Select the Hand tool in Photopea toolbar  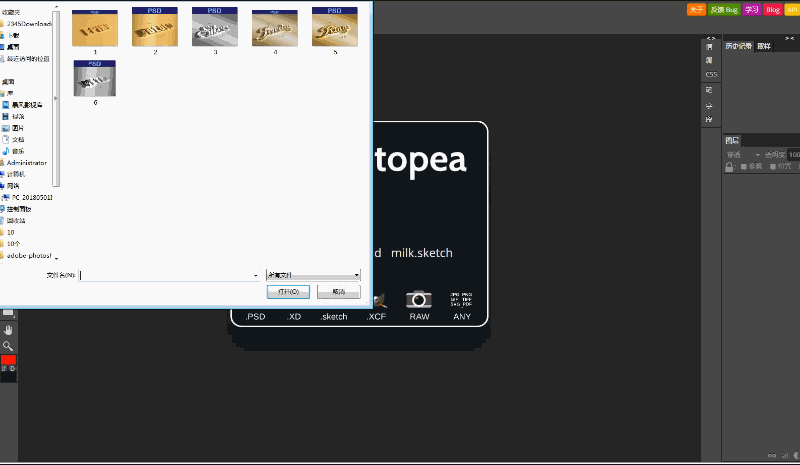click(8, 330)
